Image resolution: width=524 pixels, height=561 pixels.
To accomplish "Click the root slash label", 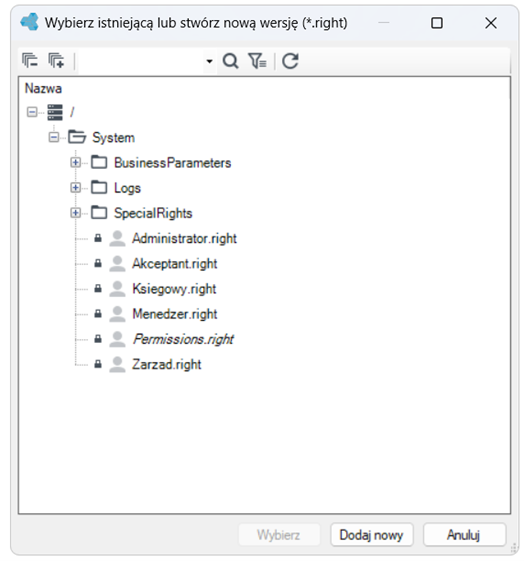I will pyautogui.click(x=72, y=112).
